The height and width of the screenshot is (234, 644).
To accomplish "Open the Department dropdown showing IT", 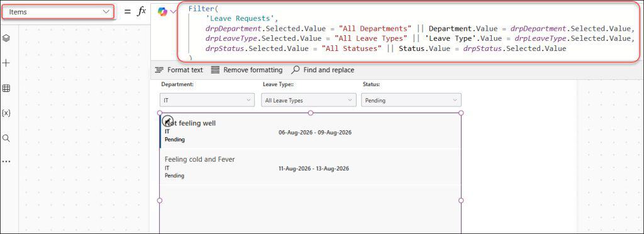I will pyautogui.click(x=207, y=100).
